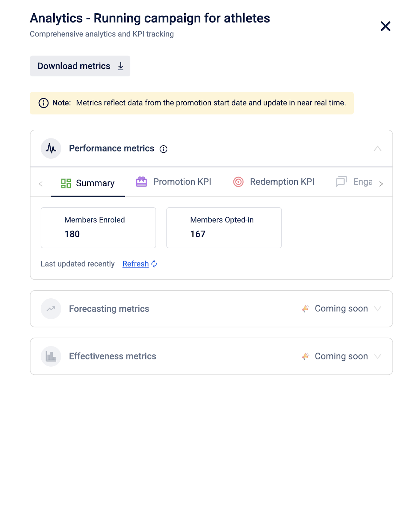This screenshot has width=420, height=520.
Task: Click the Refresh link
Action: pos(135,264)
